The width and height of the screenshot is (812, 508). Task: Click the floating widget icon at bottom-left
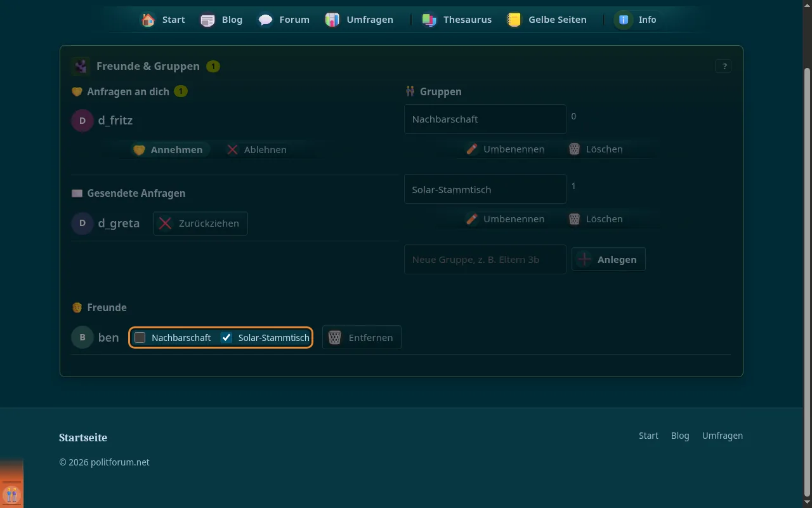(11, 494)
